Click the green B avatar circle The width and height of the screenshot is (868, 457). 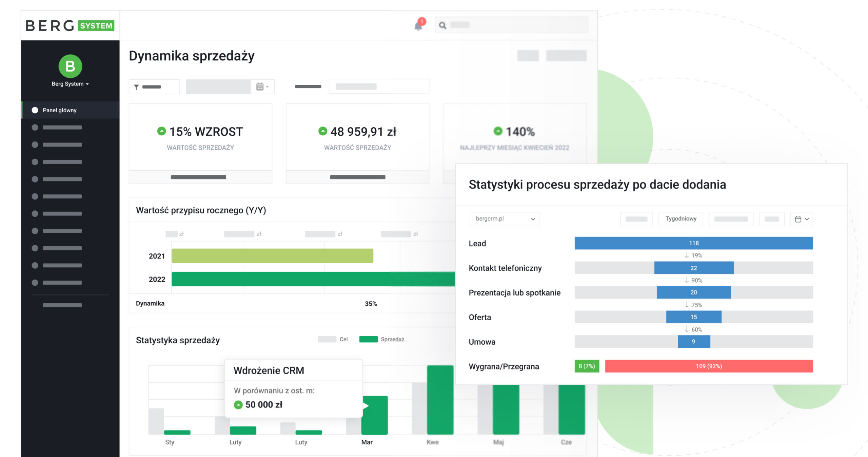(x=70, y=66)
